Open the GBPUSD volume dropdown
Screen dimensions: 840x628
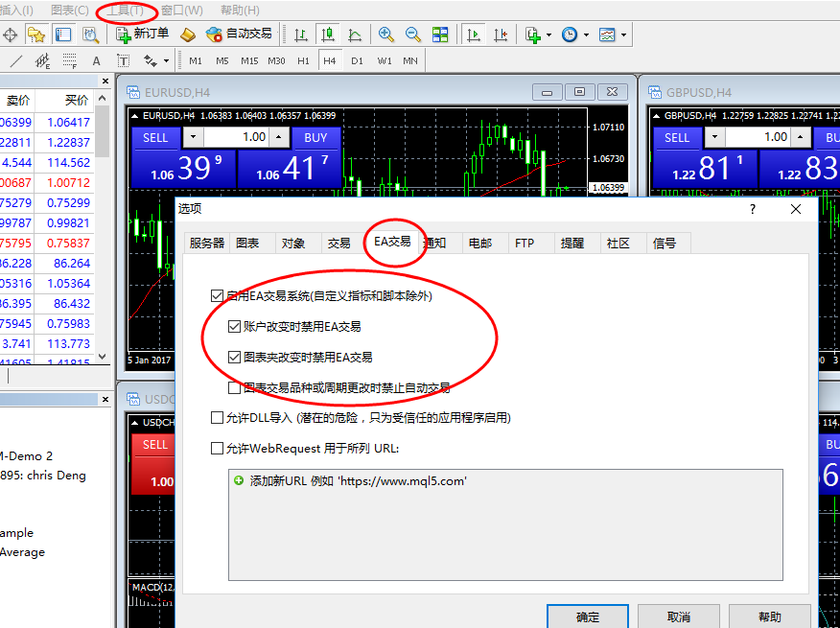[714, 136]
